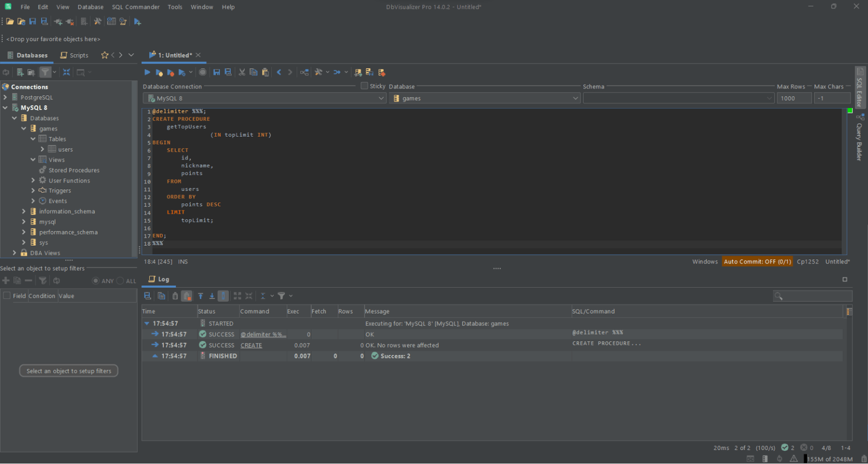Disconnect connection using plug with red cross icon

click(69, 21)
